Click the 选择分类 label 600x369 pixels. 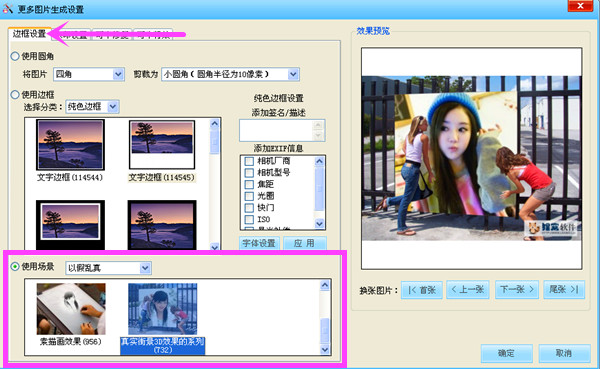coord(43,107)
